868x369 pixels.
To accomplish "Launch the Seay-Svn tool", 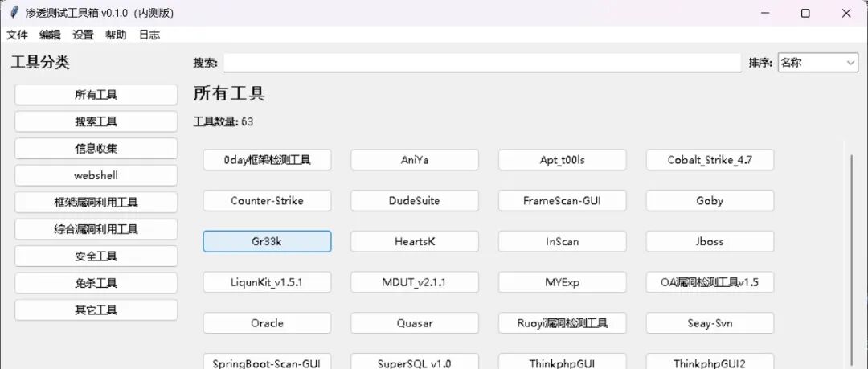I will tap(710, 323).
